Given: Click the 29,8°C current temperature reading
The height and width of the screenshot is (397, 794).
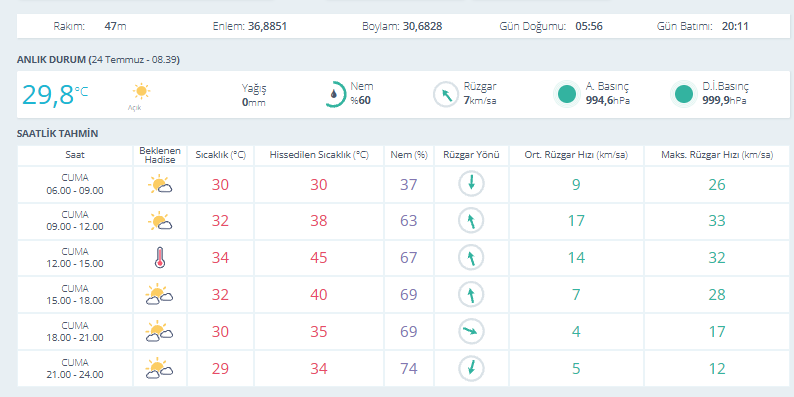Looking at the screenshot, I should [55, 94].
